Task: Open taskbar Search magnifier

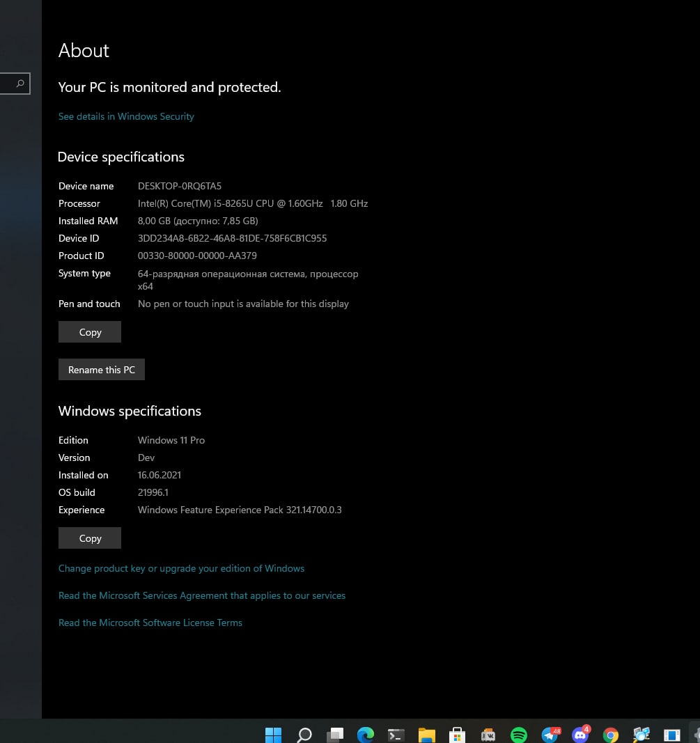Action: 304,735
